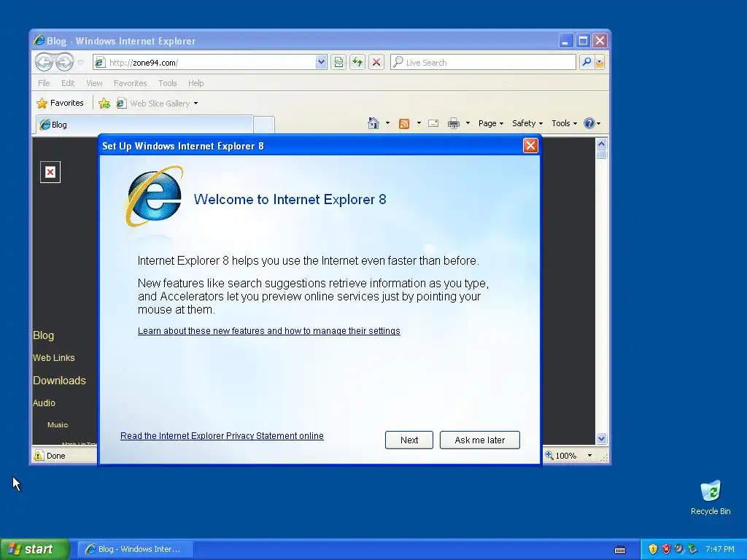Open the View menu
This screenshot has height=560, width=747.
94,83
